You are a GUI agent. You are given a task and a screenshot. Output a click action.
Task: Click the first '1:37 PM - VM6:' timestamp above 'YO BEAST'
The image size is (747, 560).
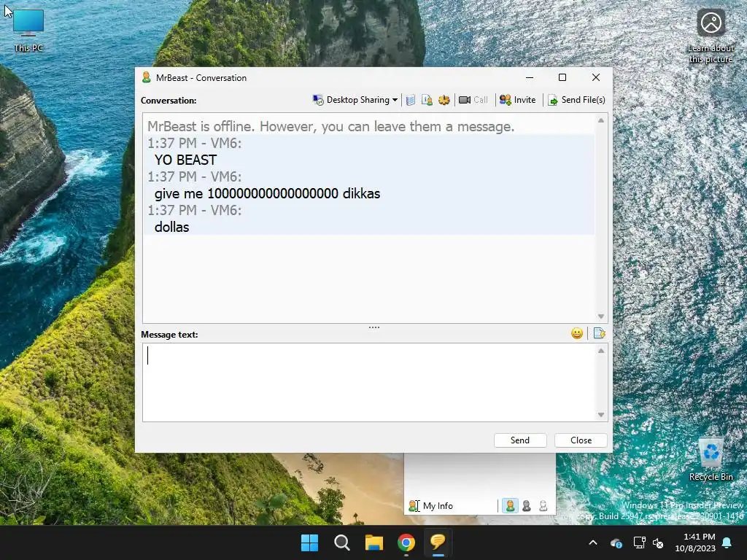(194, 144)
